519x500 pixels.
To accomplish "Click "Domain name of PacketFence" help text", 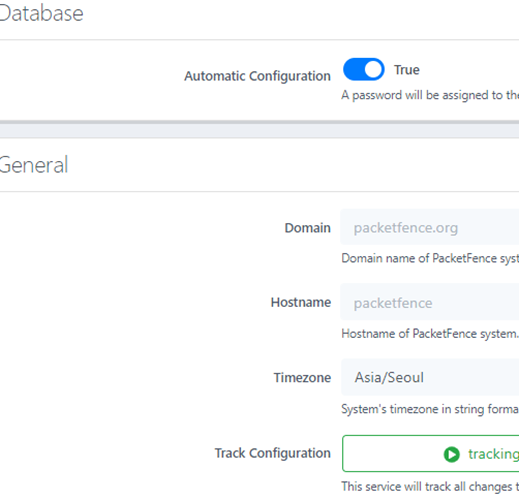I will pos(430,258).
